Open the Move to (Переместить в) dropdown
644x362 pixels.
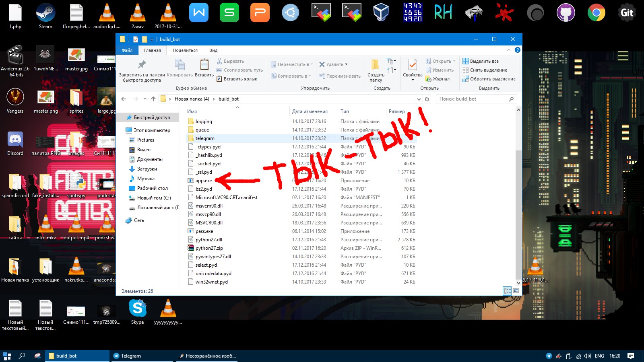291,64
